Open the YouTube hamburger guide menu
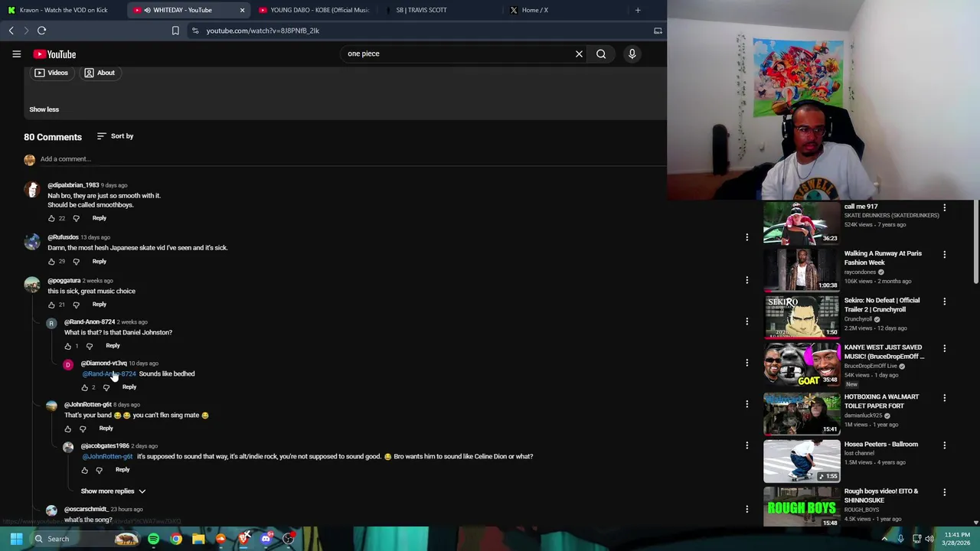This screenshot has width=980, height=551. tap(16, 54)
